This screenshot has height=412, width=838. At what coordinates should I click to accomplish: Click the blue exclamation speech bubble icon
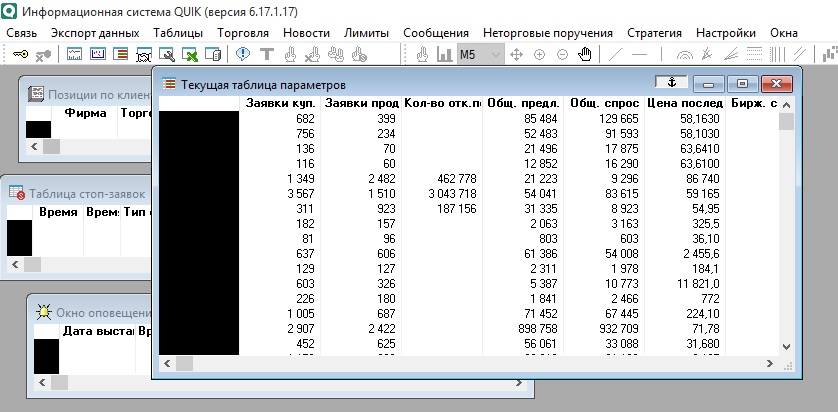pyautogui.click(x=243, y=54)
